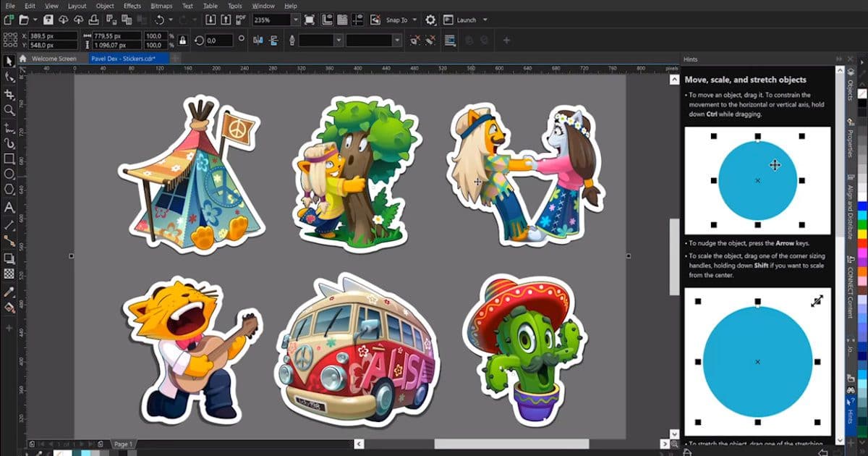Click the Save icon in the toolbar
Image resolution: width=868 pixels, height=456 pixels.
click(x=48, y=20)
